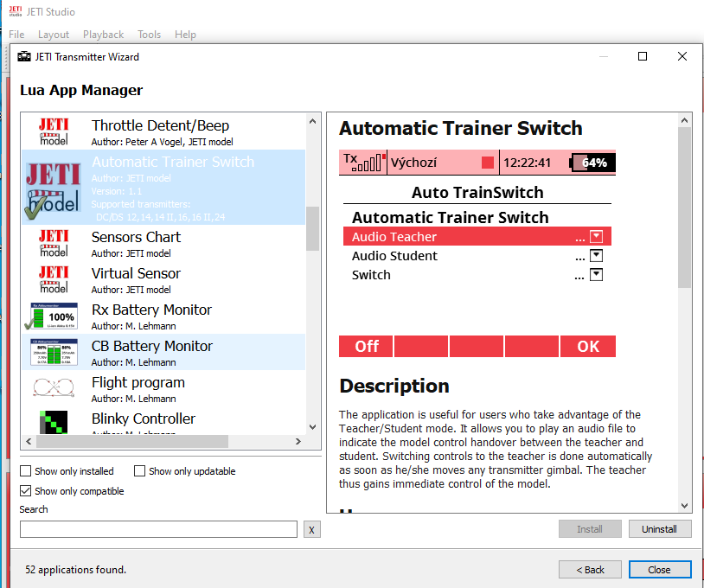Maximize the JETI Transmitter Wizard window

point(643,56)
